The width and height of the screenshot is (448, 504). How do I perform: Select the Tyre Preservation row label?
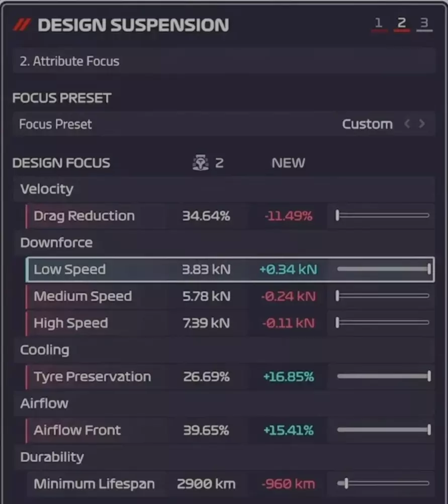(x=92, y=377)
